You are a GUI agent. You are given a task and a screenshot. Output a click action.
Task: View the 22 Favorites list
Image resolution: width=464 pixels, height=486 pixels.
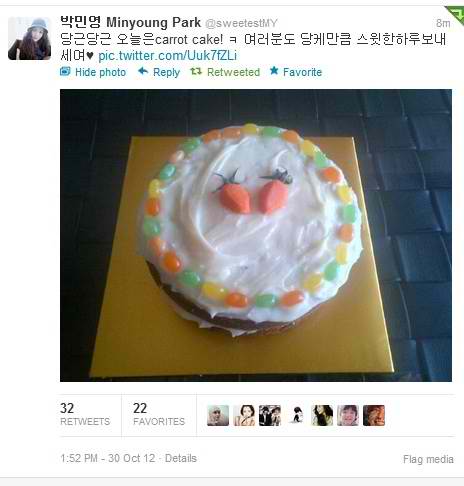(159, 414)
